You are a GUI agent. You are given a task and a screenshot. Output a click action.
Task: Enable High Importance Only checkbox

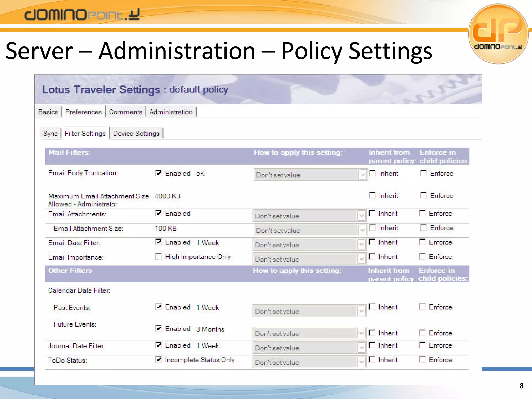coord(158,256)
